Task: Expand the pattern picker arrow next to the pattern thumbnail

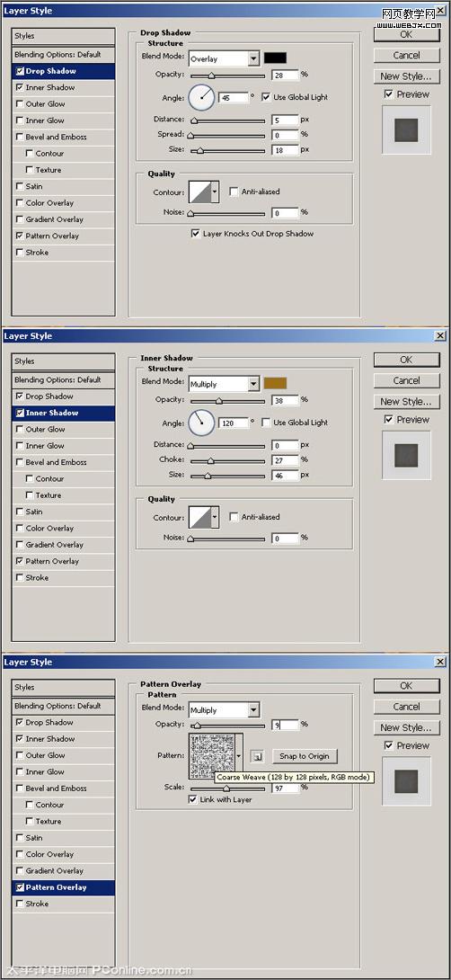Action: (x=239, y=756)
